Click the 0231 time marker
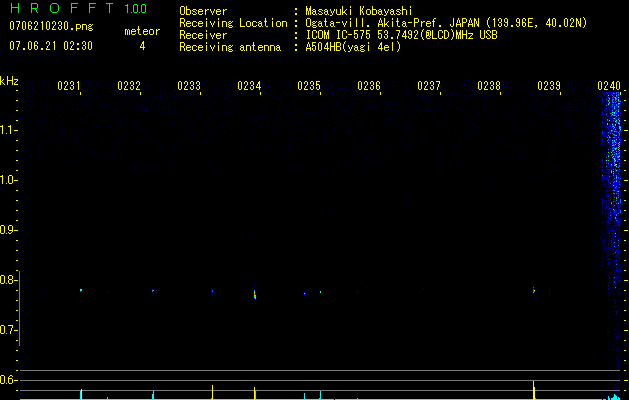This screenshot has height=400, width=629. coord(69,85)
